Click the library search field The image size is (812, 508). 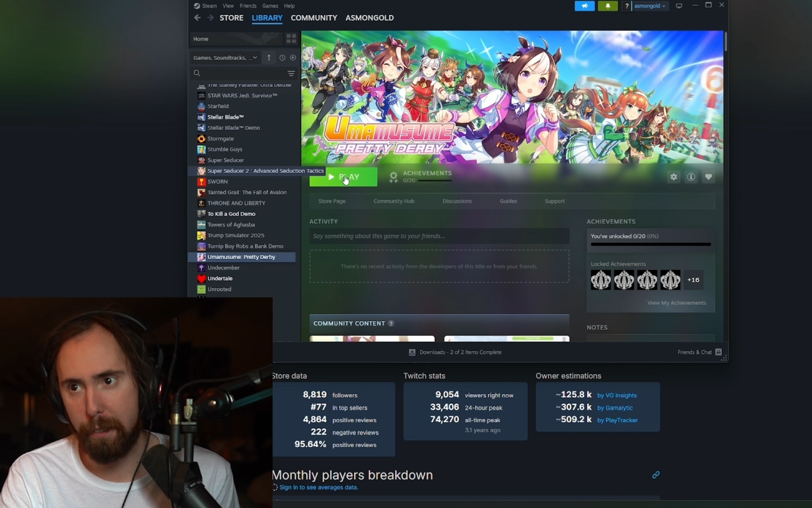point(237,73)
